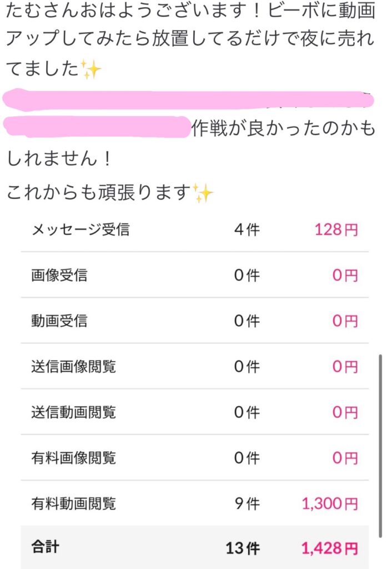Click the 13件 total count
Viewport: 392px width, 569px height.
[243, 548]
